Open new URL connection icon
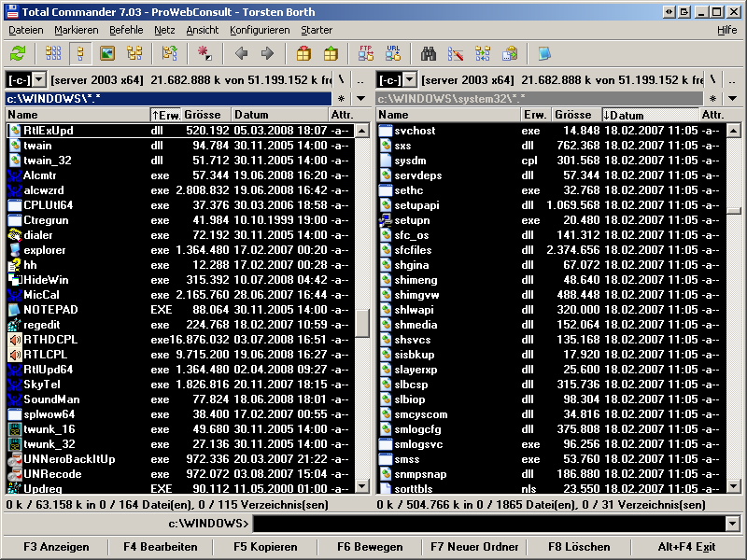The height and width of the screenshot is (560, 747). pyautogui.click(x=393, y=53)
